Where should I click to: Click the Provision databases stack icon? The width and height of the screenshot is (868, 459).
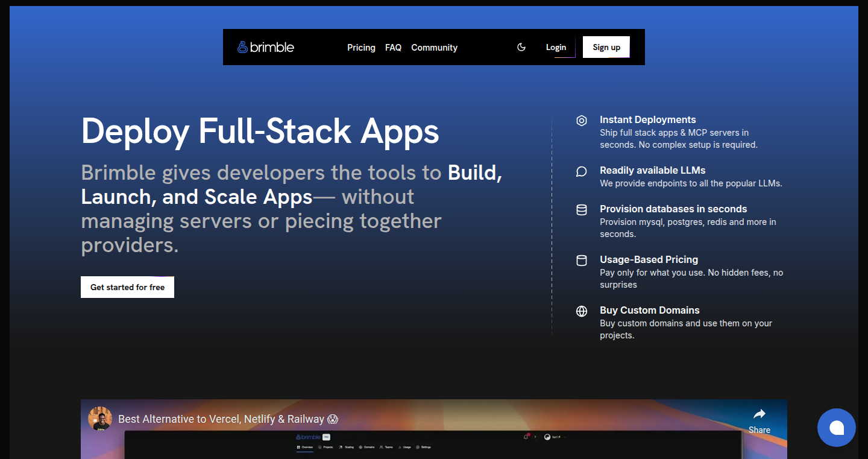click(582, 210)
